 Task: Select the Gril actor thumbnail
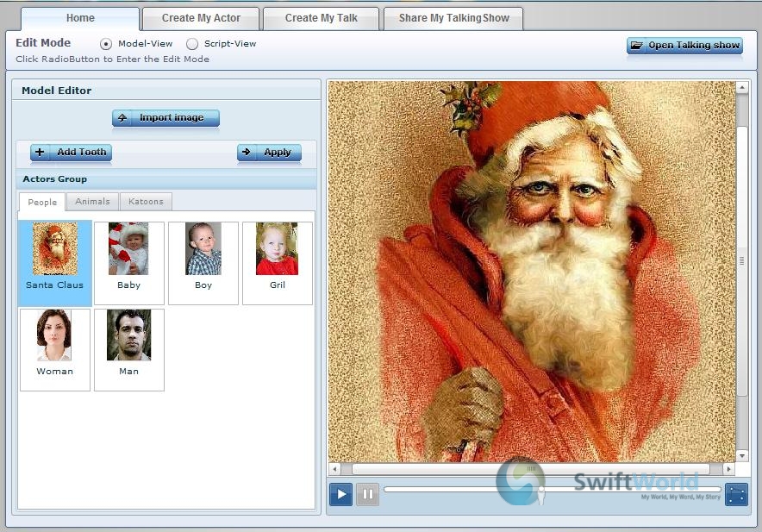tap(278, 263)
